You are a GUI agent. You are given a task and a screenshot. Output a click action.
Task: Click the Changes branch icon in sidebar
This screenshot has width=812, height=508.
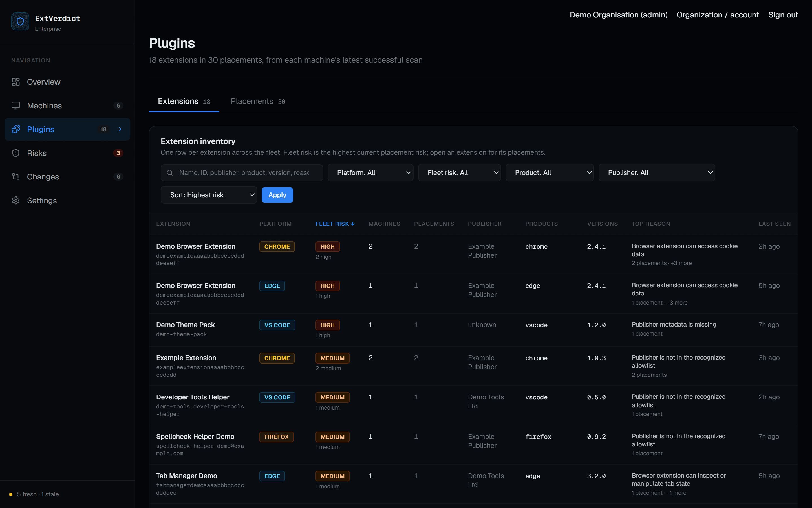16,177
